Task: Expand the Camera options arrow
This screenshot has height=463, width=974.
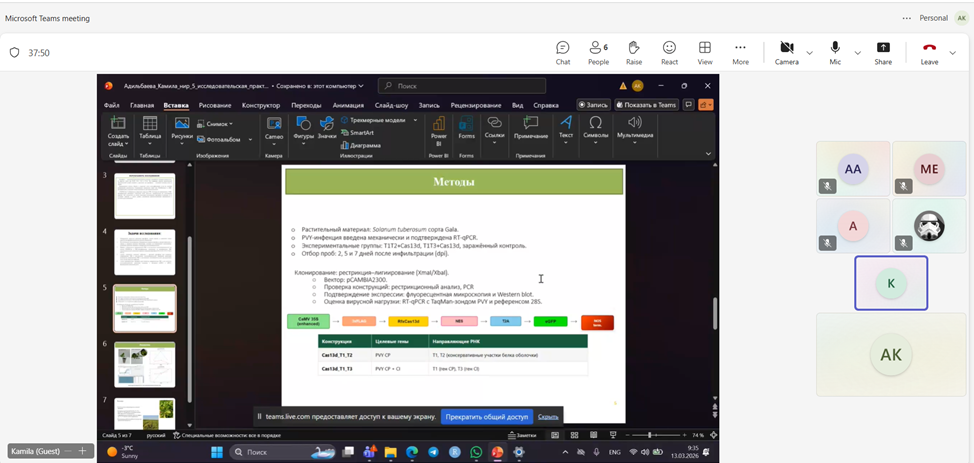Action: pos(809,53)
